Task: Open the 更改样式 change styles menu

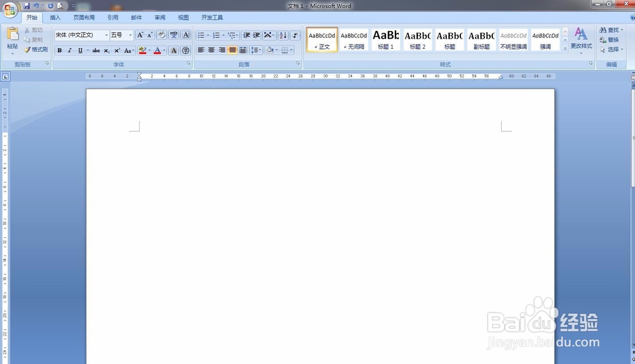Action: 581,41
